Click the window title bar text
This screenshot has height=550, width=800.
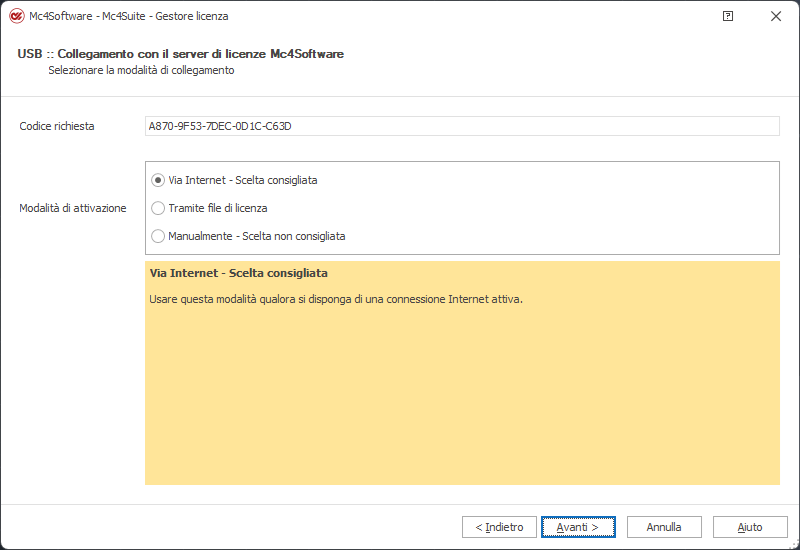[129, 16]
